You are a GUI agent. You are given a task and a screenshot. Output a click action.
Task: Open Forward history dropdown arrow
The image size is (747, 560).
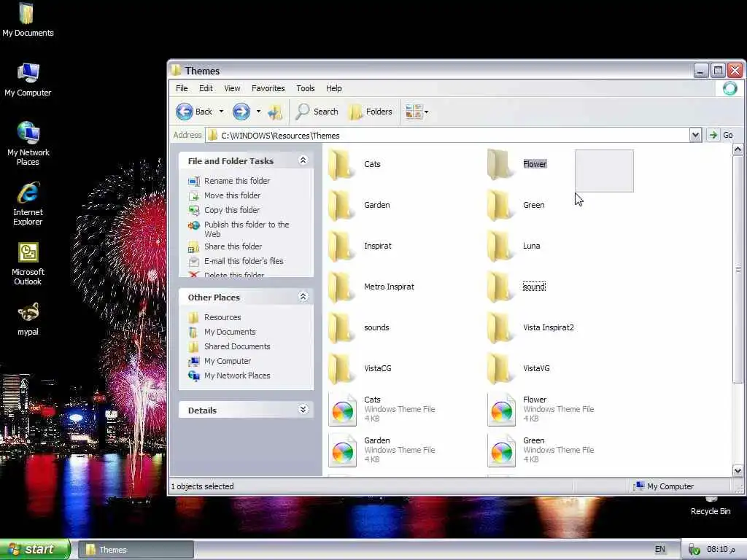[258, 112]
